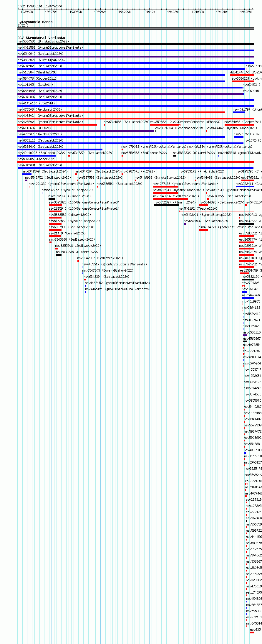The image size is (262, 644).
Task: Click the 194000k scale tick label
Action: (x=125, y=12)
